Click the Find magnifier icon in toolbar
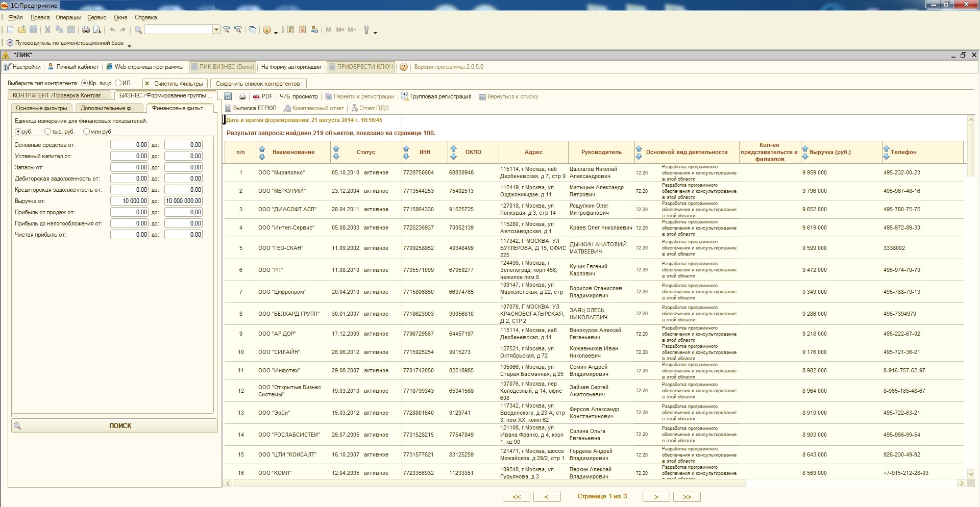Screen dimensions: 980x507 tap(138, 30)
